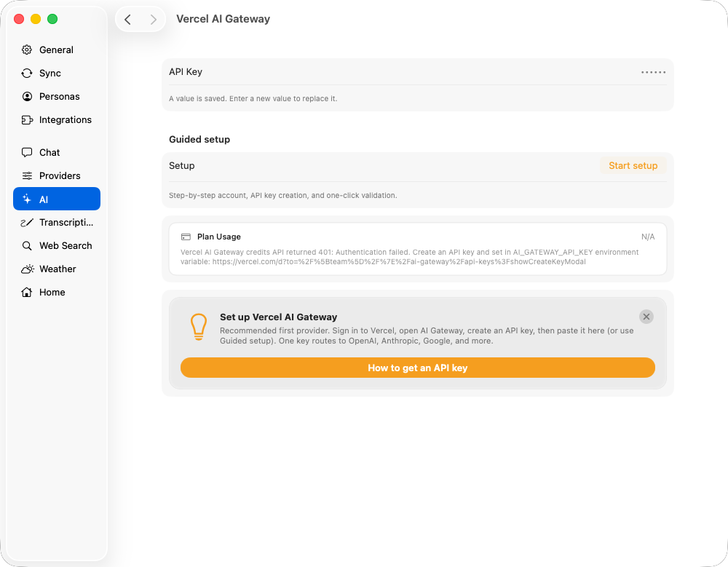The height and width of the screenshot is (567, 728).
Task: Open the Providers section
Action: click(x=60, y=175)
